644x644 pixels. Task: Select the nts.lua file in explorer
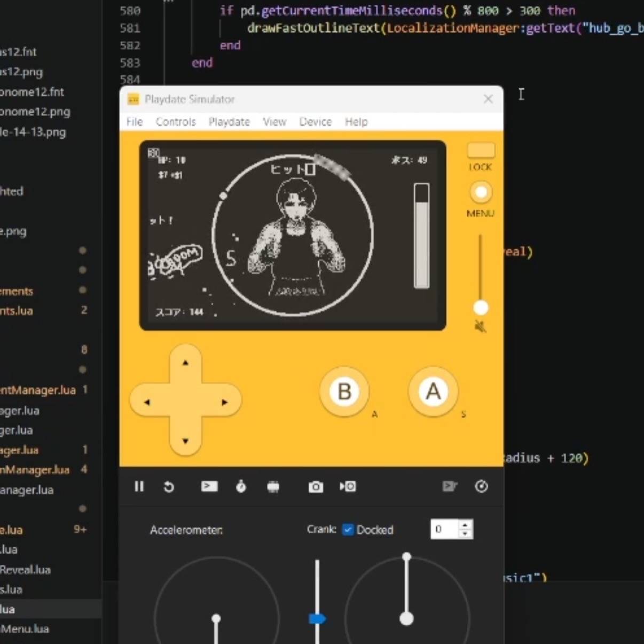pos(17,310)
